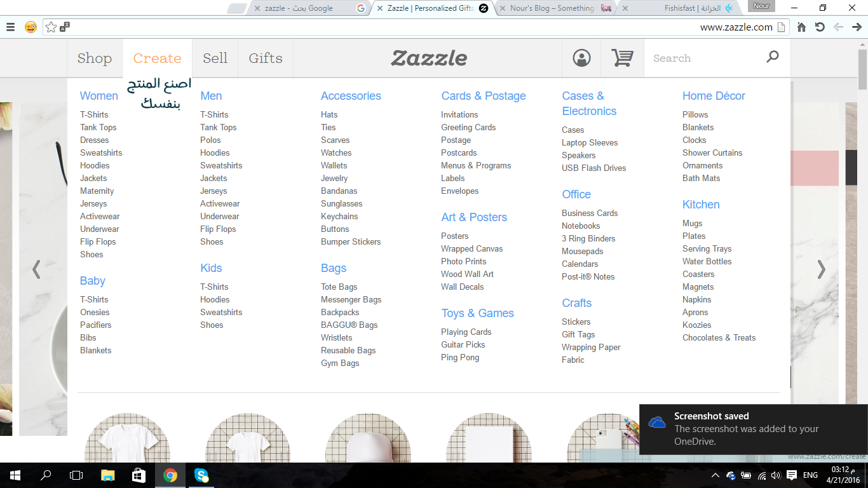Click the search magnifier icon
This screenshot has width=868, height=488.
(772, 57)
